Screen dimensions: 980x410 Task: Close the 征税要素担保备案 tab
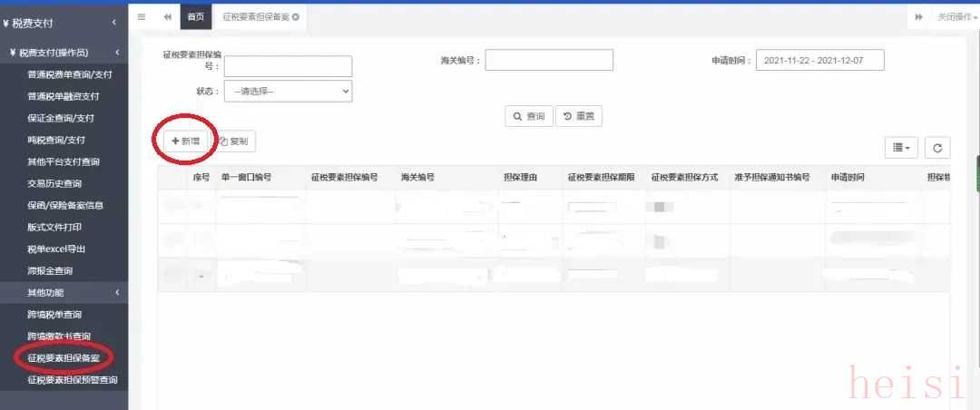[296, 17]
